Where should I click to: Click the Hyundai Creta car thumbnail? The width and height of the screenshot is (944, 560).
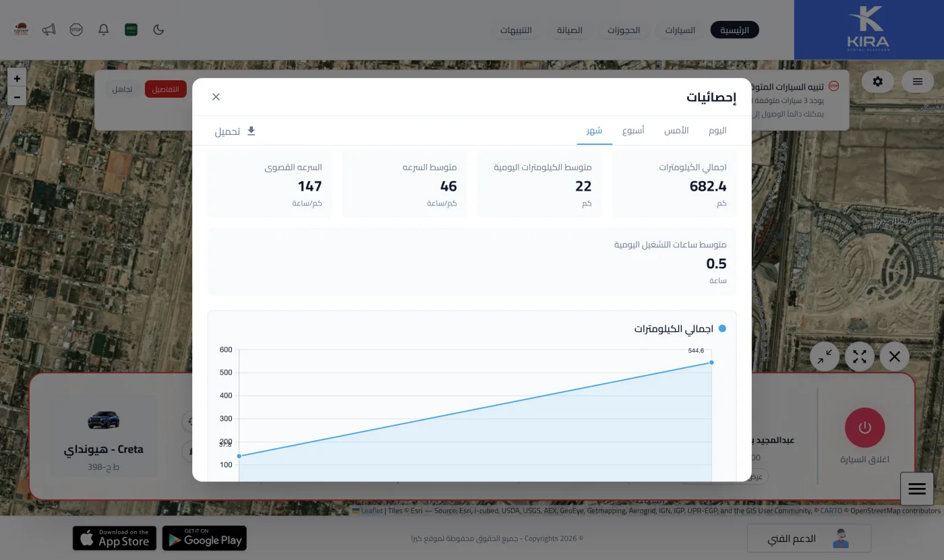click(x=104, y=421)
